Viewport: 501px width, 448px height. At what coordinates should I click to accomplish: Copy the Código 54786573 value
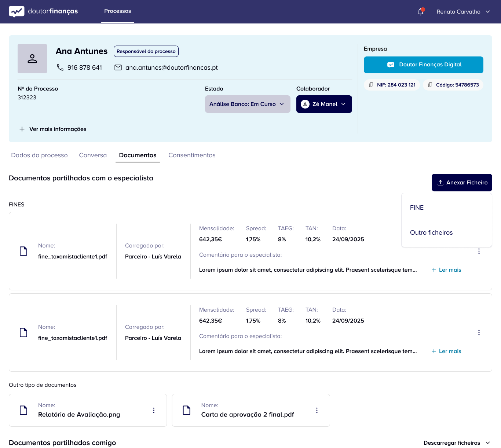click(430, 85)
